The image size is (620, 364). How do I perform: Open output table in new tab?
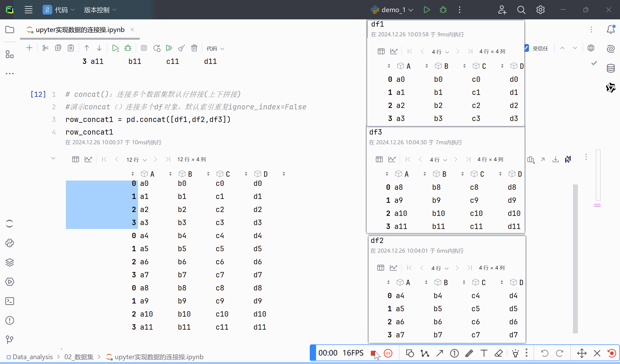point(543,159)
